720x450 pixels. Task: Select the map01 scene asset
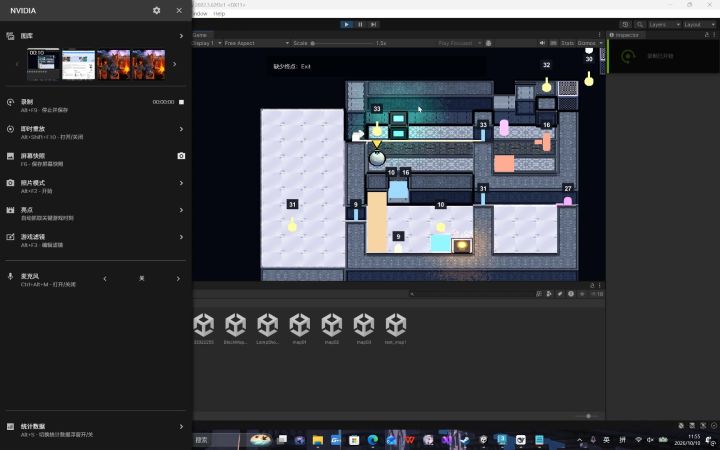tap(300, 328)
